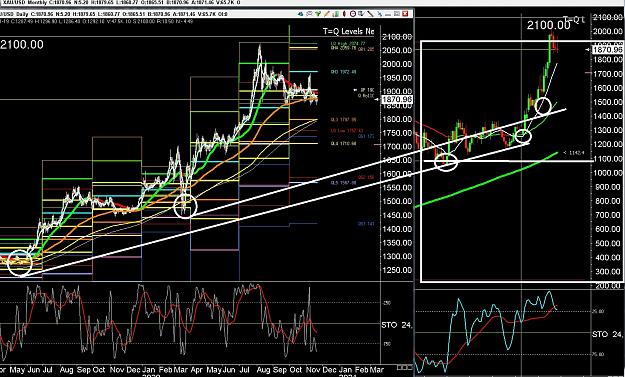Click the Dec label after Nov on far right of time axis
This screenshot has height=377, width=625.
(330, 370)
